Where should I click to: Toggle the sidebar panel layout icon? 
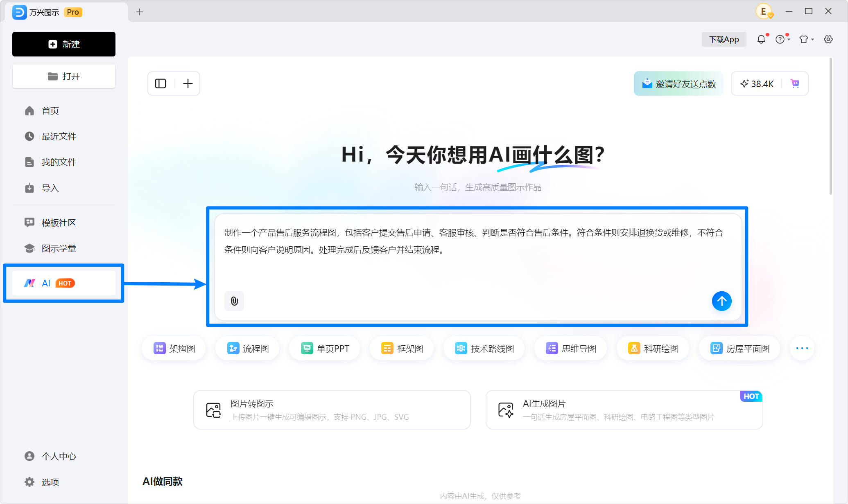[x=161, y=83]
